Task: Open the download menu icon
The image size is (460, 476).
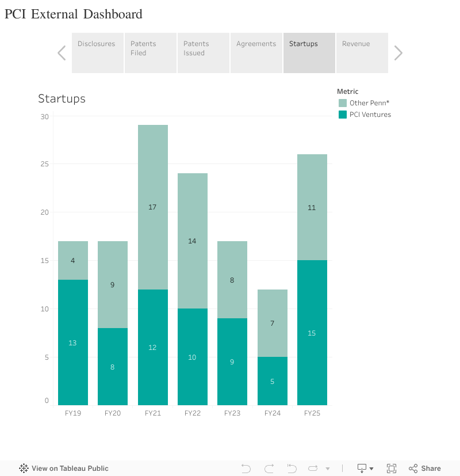Action: pyautogui.click(x=366, y=469)
